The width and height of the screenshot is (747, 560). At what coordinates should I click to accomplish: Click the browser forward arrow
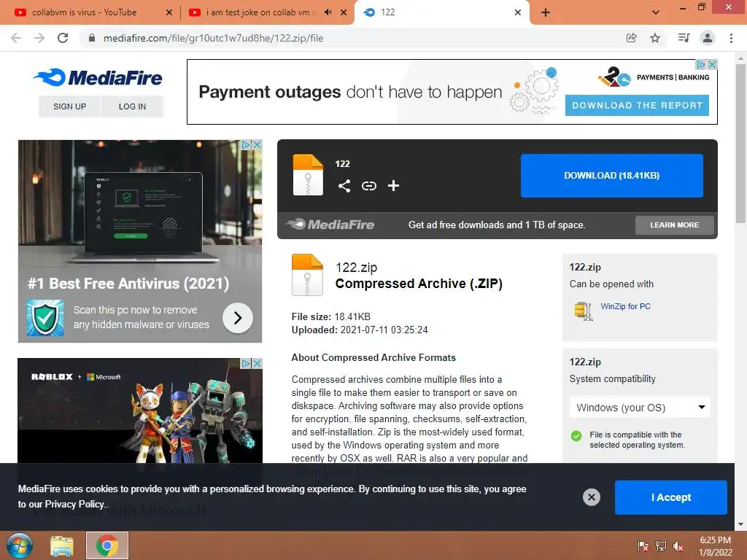(39, 38)
